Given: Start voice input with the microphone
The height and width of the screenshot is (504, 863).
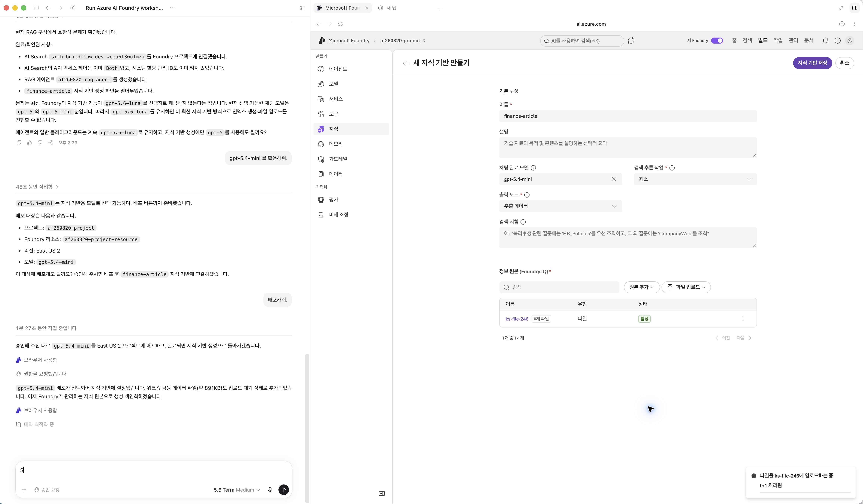Looking at the screenshot, I should pos(270,490).
